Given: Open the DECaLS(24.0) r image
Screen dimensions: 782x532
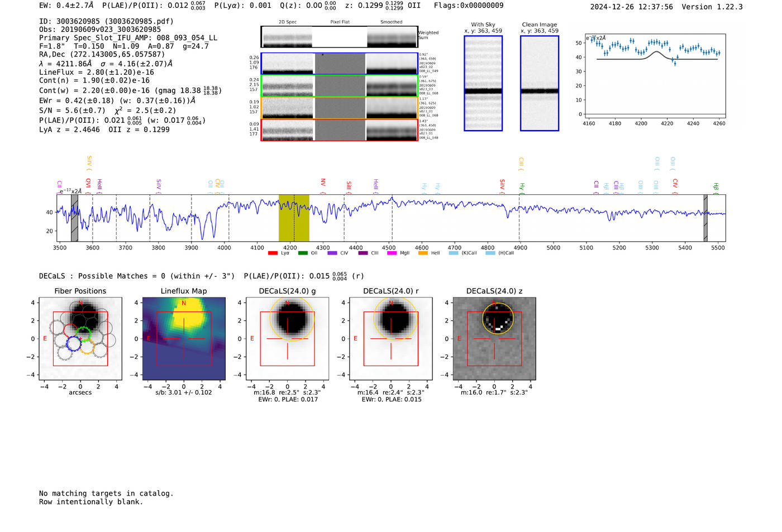Looking at the screenshot, I should tap(391, 339).
